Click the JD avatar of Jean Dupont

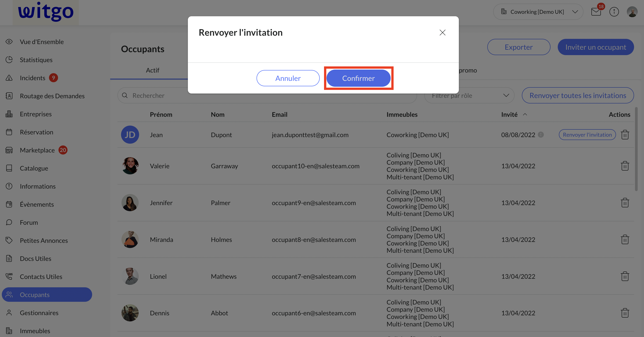pos(130,134)
